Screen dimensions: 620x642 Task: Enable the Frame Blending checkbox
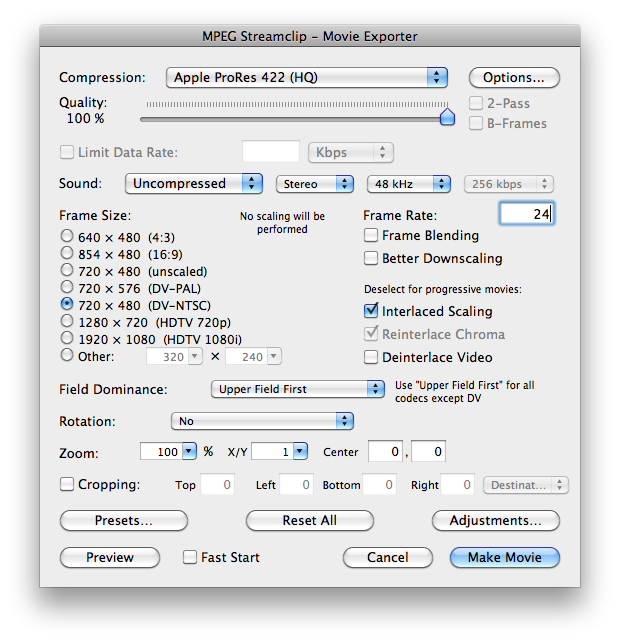[x=371, y=235]
